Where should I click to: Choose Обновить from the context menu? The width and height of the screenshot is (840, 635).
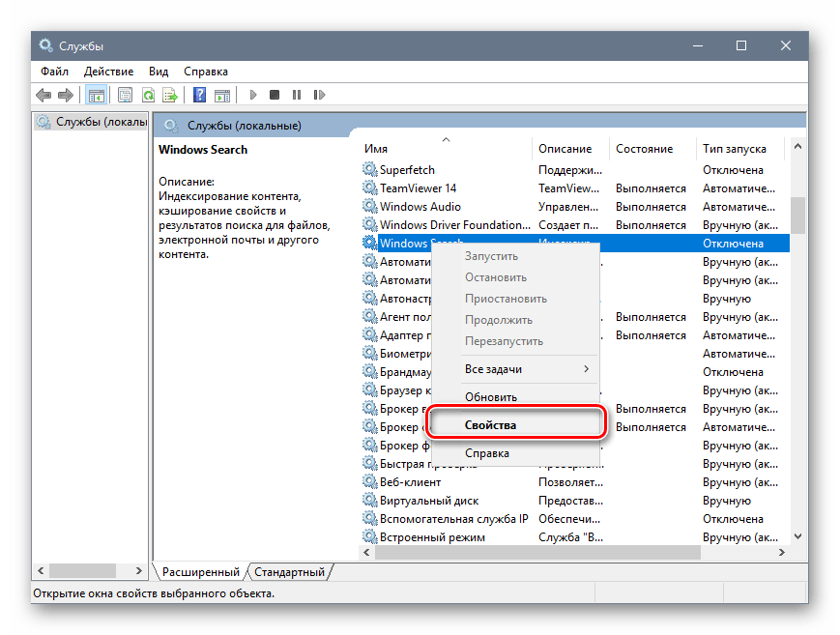[516, 397]
